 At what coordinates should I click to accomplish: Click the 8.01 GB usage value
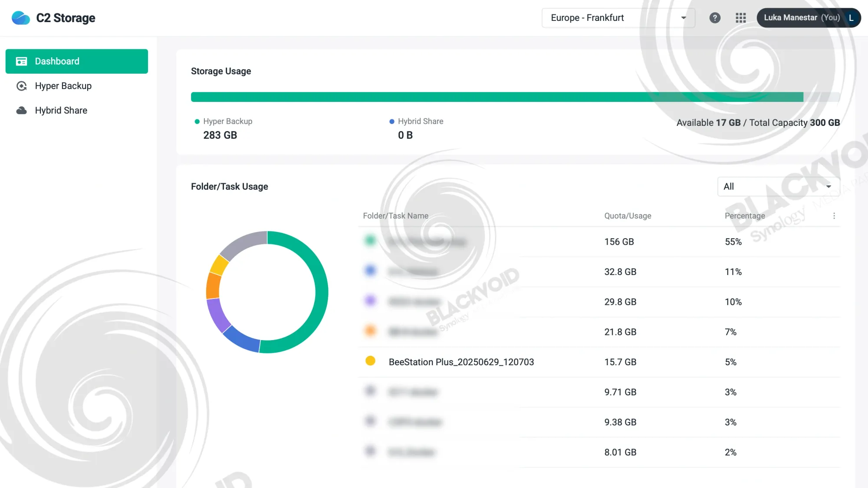click(x=620, y=452)
